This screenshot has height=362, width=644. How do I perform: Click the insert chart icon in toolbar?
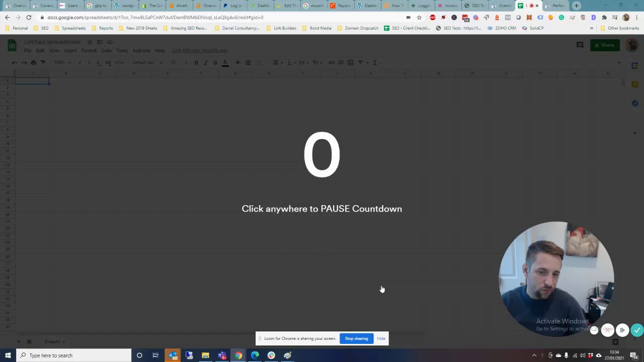[350, 62]
